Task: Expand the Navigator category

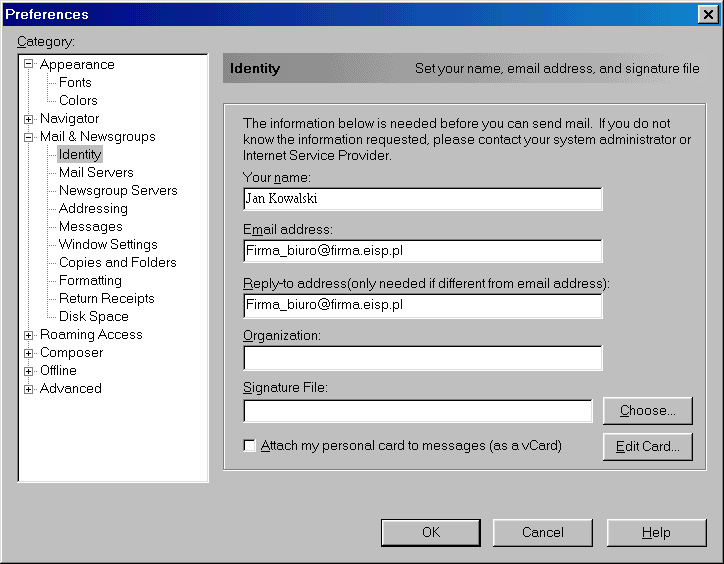Action: [29, 119]
